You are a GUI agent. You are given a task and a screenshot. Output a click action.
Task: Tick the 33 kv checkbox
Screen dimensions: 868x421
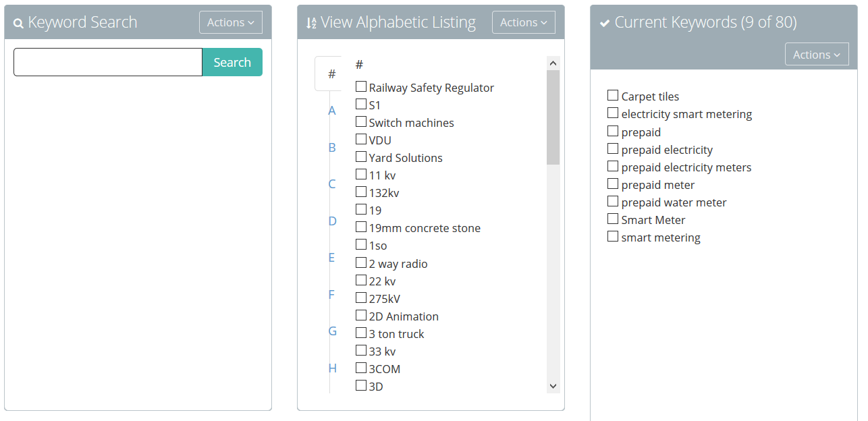click(361, 351)
